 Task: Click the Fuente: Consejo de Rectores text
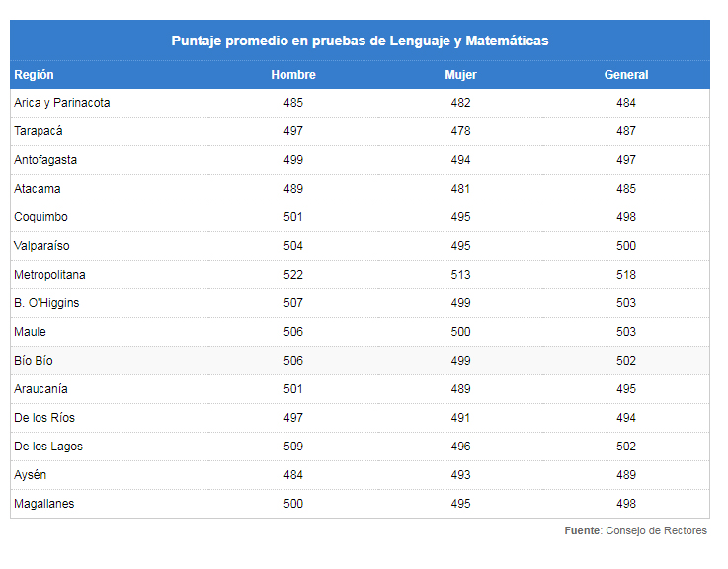click(x=635, y=530)
